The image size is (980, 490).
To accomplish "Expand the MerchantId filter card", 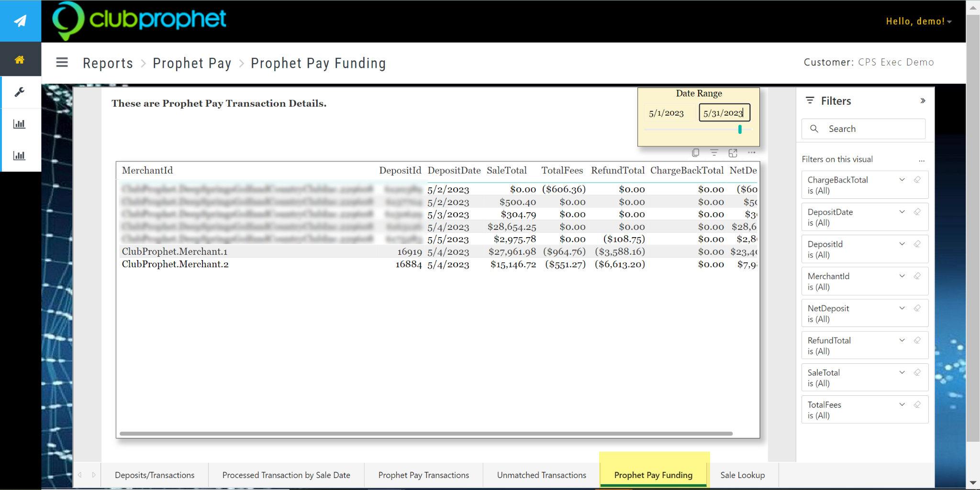I will 902,276.
